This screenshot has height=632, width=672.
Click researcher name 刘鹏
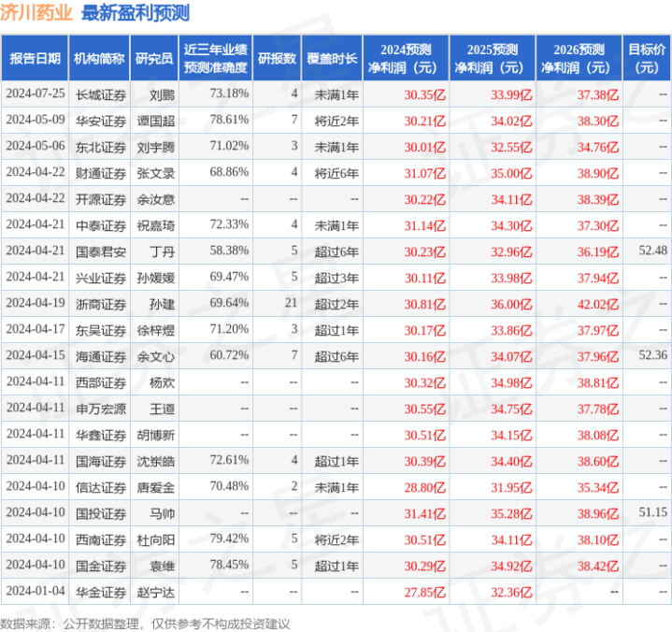[162, 94]
